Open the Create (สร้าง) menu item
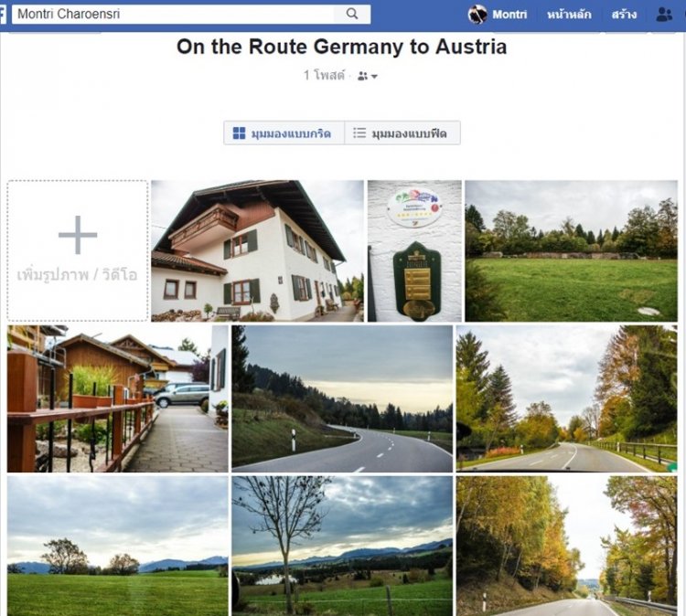 tap(625, 15)
